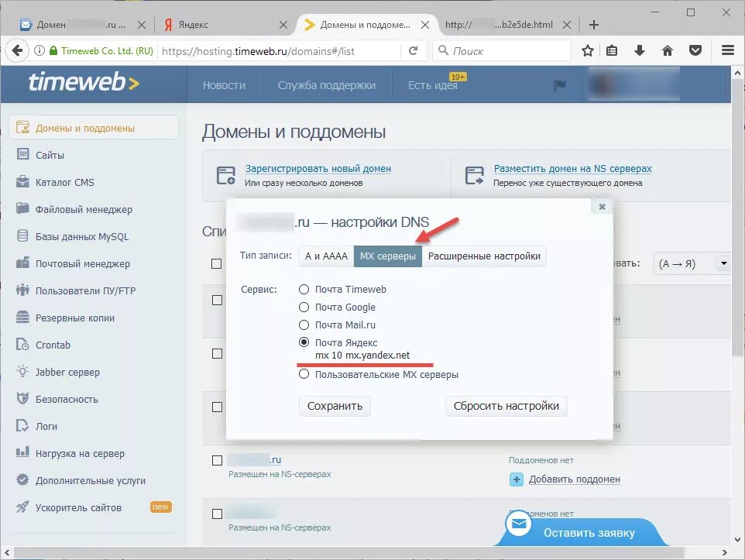Image resolution: width=745 pixels, height=560 pixels.
Task: Switch to Расширенные настройки tab
Action: click(484, 256)
